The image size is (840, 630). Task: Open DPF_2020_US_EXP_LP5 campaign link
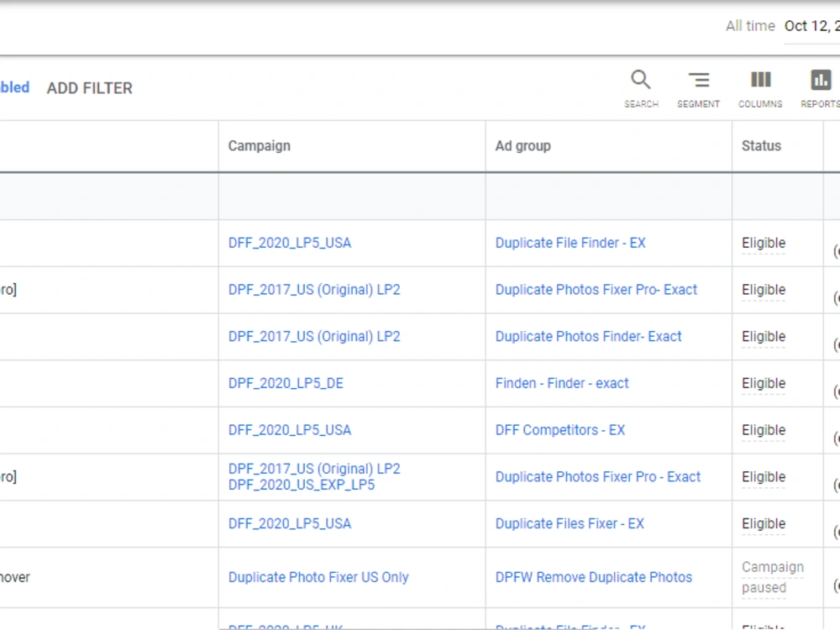(x=302, y=485)
